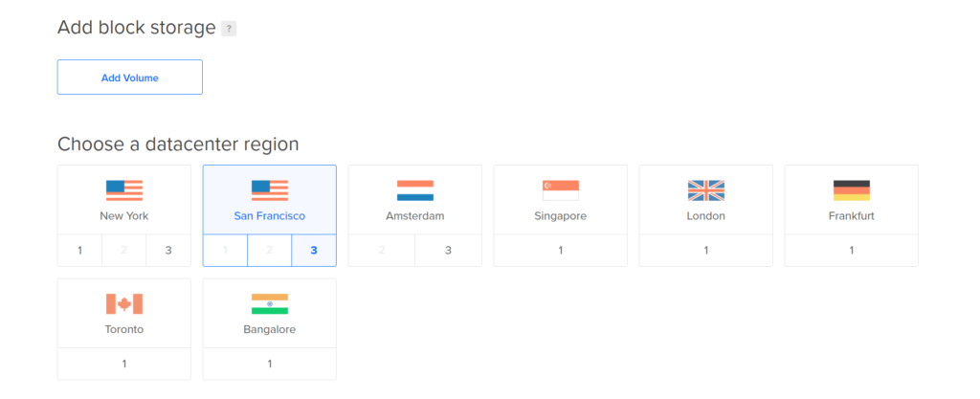The width and height of the screenshot is (980, 399).
Task: Pick Toronto datacenter 1
Action: 124,364
